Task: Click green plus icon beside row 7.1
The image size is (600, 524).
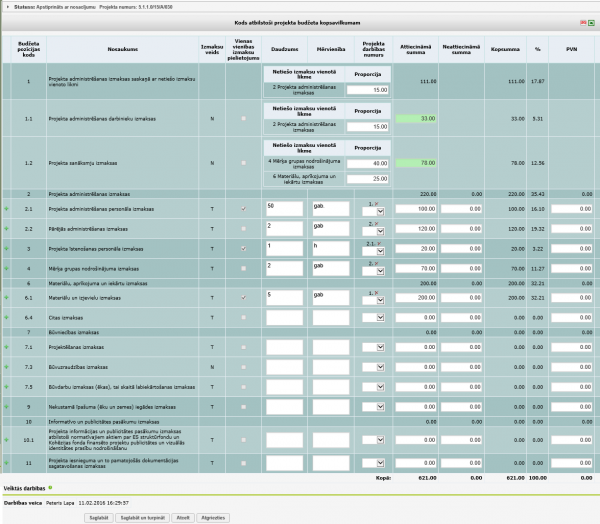Action: 7,347
